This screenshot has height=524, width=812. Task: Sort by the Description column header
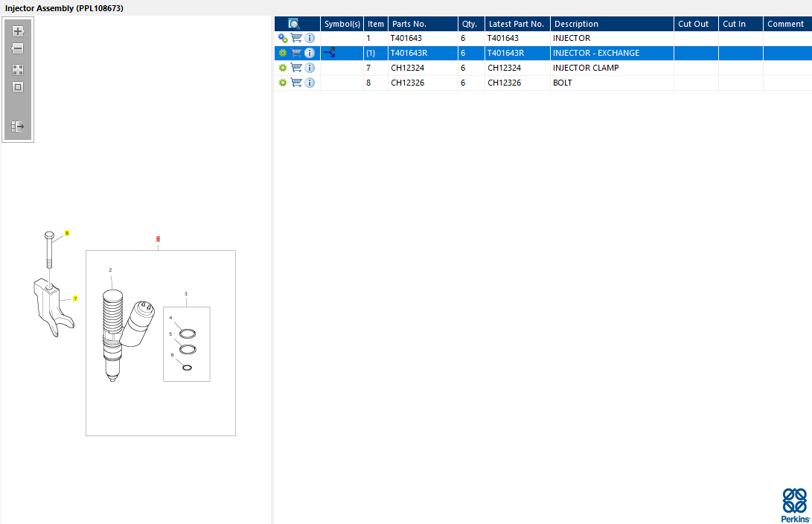tap(612, 24)
